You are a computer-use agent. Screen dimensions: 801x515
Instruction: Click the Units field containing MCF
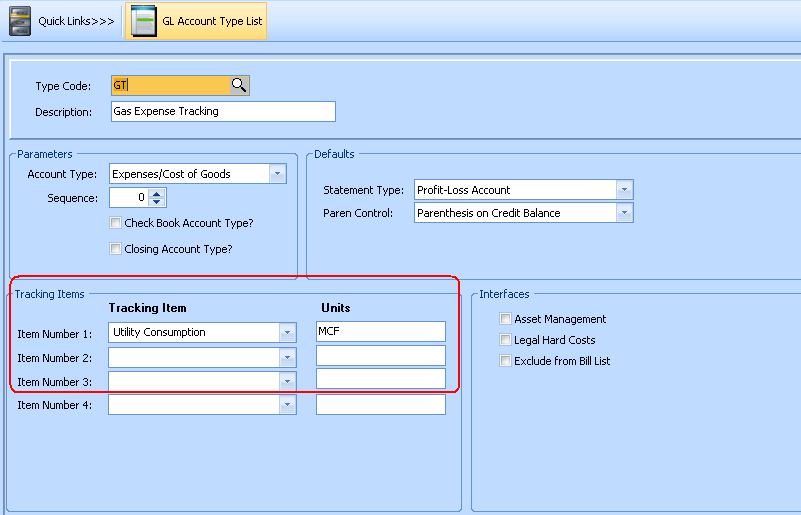[x=380, y=332]
